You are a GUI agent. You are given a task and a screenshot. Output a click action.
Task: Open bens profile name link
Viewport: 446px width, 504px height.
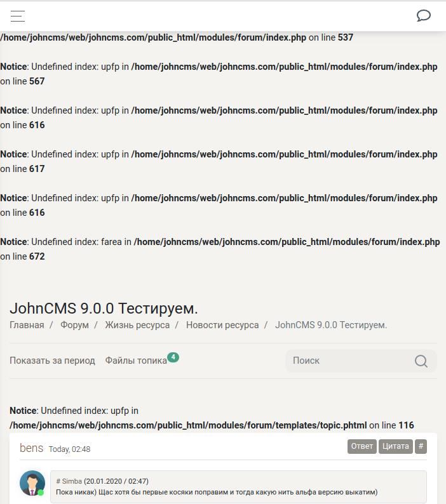point(31,448)
